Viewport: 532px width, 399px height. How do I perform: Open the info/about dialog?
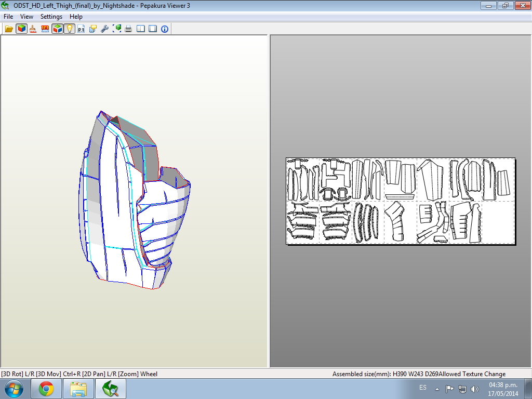pyautogui.click(x=165, y=29)
